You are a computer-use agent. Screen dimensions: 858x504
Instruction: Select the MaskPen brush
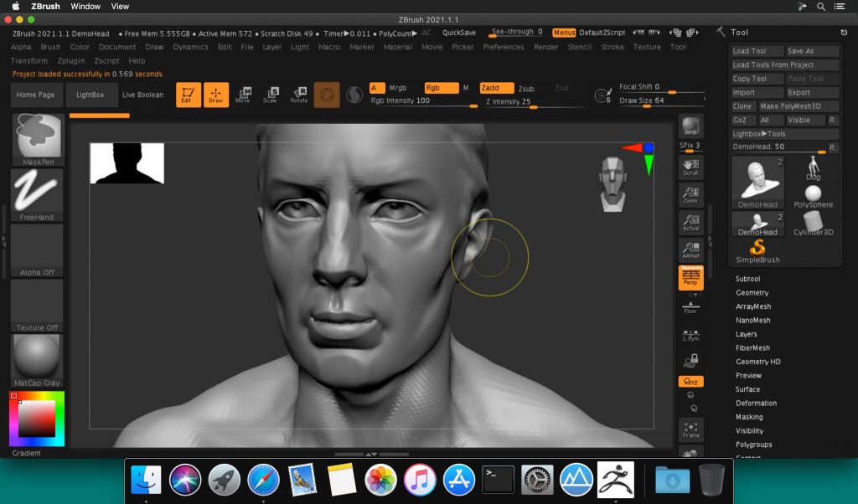tap(37, 138)
